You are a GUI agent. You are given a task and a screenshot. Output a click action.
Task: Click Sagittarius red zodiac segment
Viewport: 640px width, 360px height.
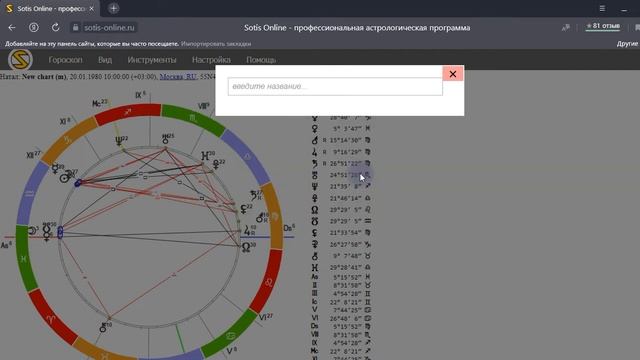point(128,111)
